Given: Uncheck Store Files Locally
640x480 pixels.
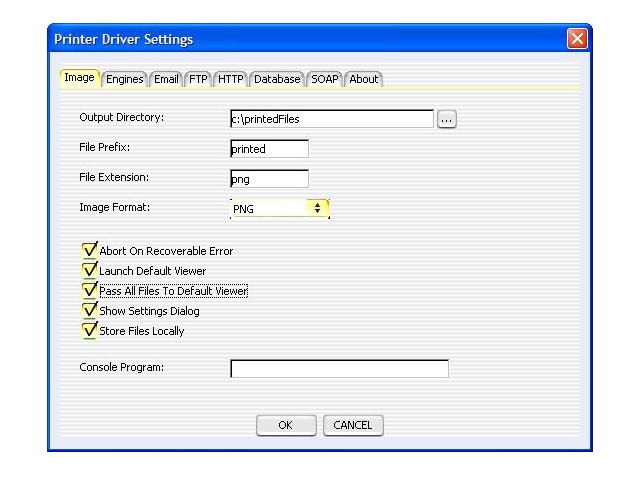Looking at the screenshot, I should 89,330.
